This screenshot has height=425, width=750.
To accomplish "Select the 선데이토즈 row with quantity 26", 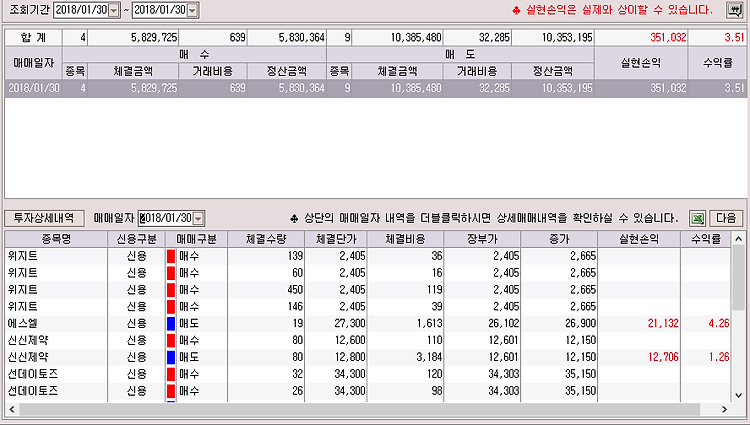I will [368, 391].
